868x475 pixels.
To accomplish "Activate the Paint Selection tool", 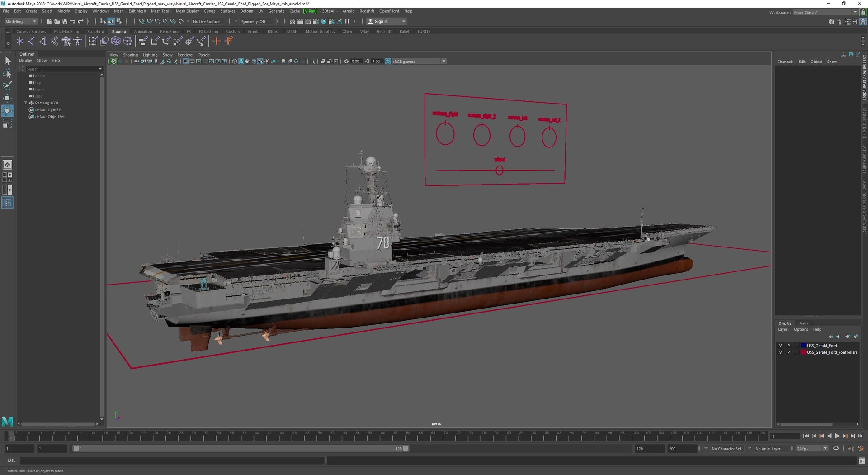I will pyautogui.click(x=7, y=85).
